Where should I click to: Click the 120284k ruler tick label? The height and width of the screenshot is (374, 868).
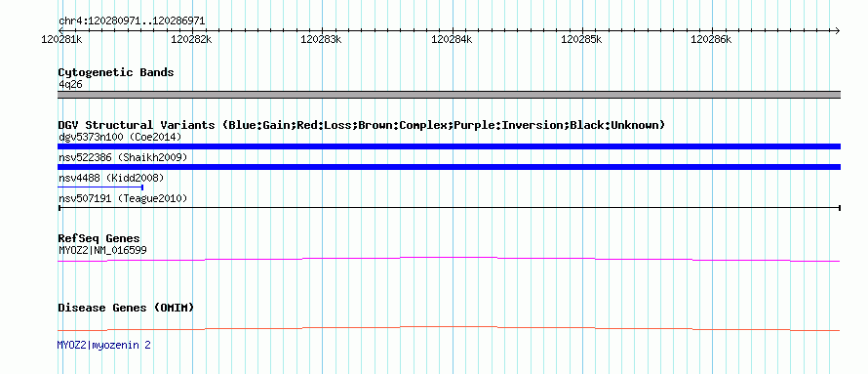click(x=452, y=39)
